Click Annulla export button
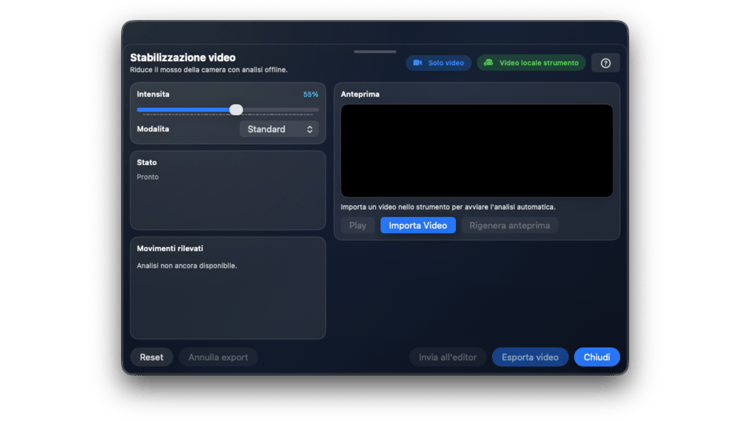This screenshot has width=750, height=421. tap(218, 357)
